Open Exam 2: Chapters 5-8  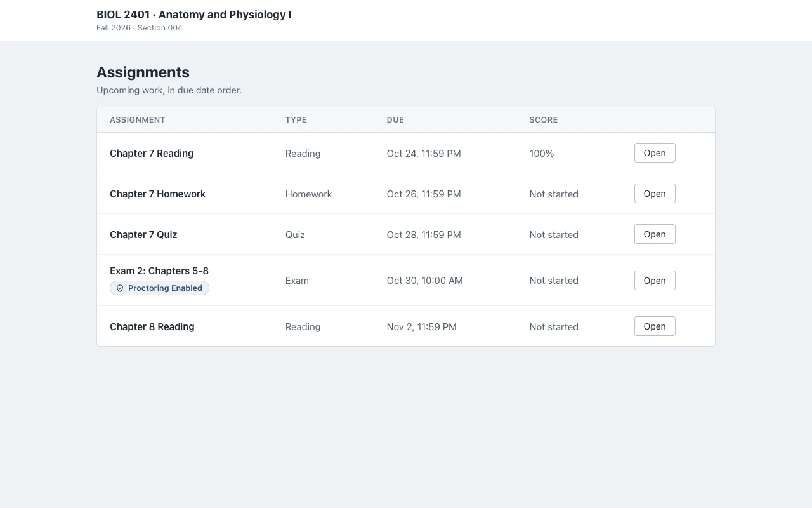coord(655,281)
